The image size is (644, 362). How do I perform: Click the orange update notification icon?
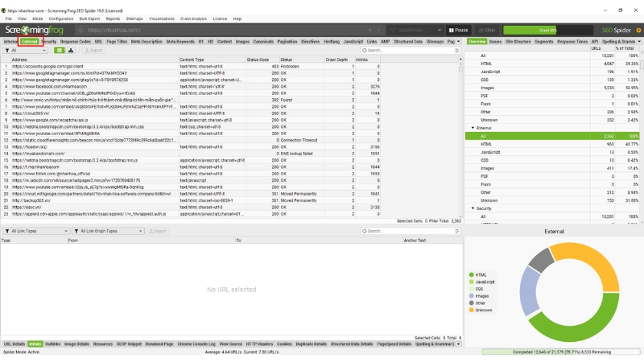click(638, 30)
